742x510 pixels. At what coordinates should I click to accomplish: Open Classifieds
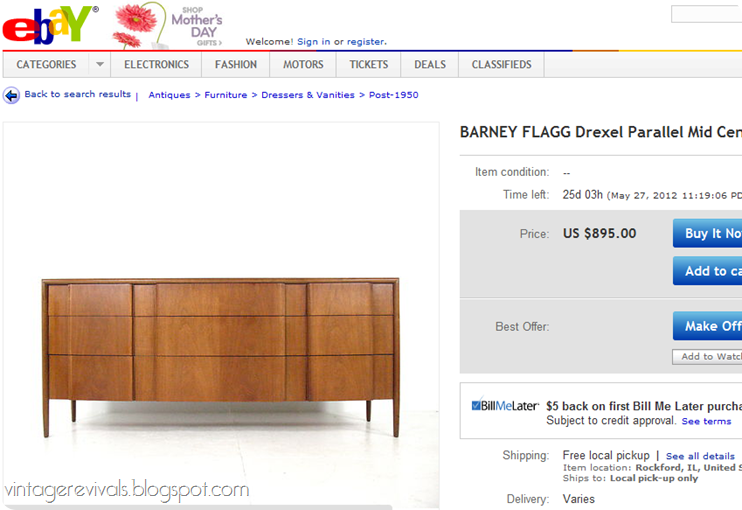501,64
